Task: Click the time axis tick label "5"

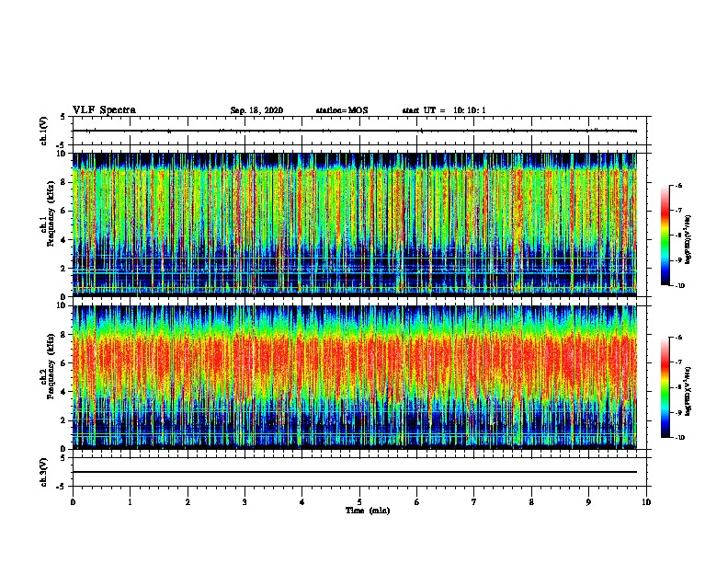Action: [x=359, y=502]
